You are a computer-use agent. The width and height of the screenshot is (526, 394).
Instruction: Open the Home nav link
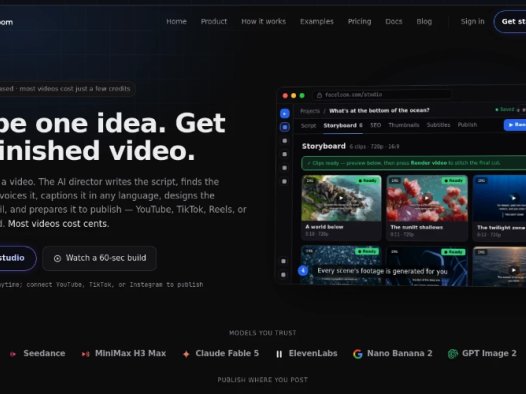coord(176,21)
